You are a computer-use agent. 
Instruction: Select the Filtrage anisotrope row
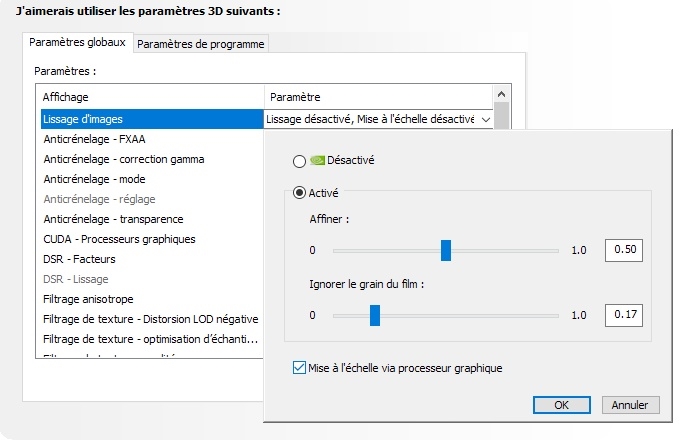coord(89,299)
